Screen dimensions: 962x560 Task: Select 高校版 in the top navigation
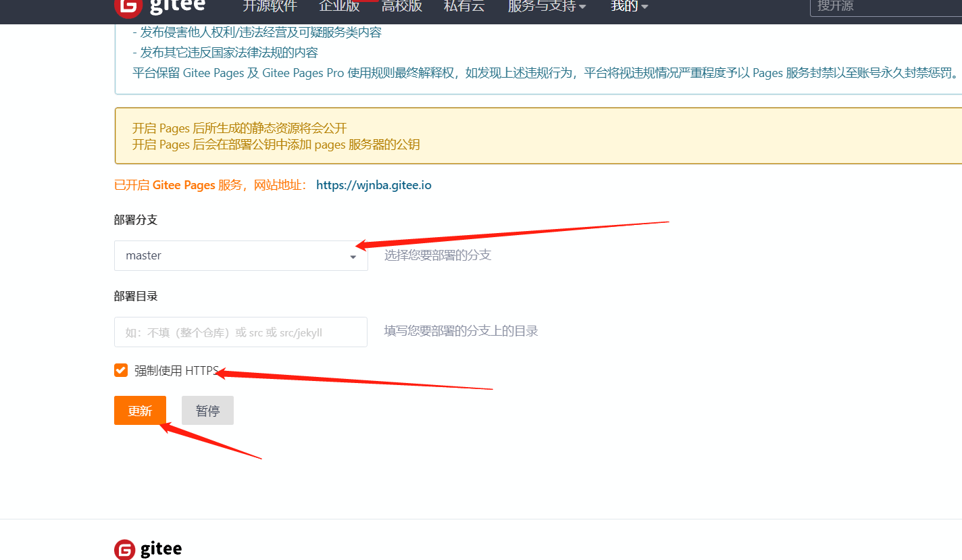[401, 6]
